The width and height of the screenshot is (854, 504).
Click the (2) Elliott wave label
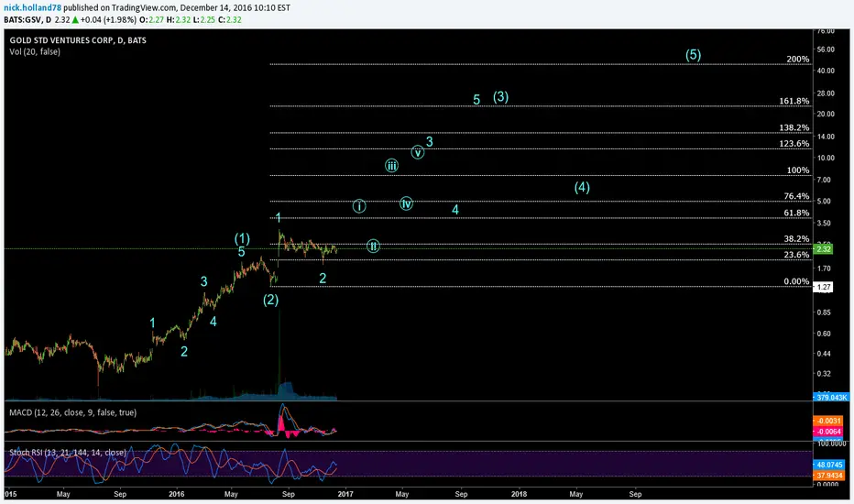[x=270, y=300]
